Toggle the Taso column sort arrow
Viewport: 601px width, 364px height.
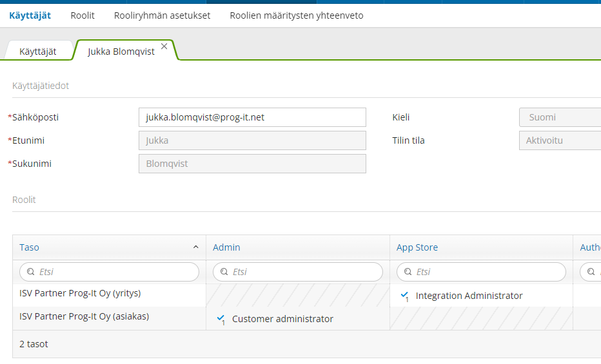click(x=196, y=247)
